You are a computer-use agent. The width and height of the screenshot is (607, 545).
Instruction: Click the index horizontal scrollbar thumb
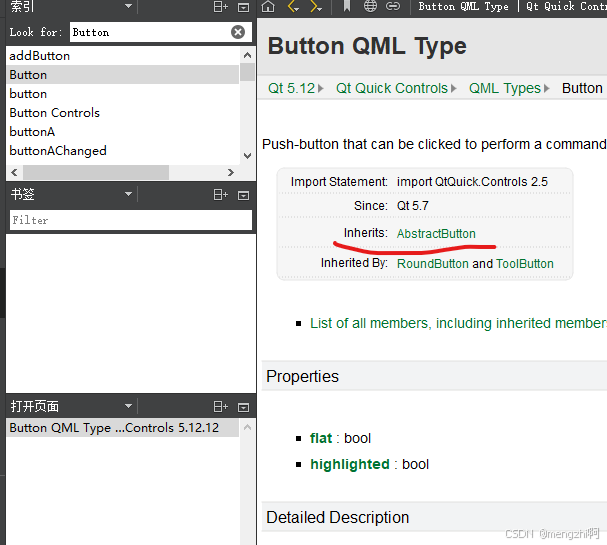coord(96,172)
